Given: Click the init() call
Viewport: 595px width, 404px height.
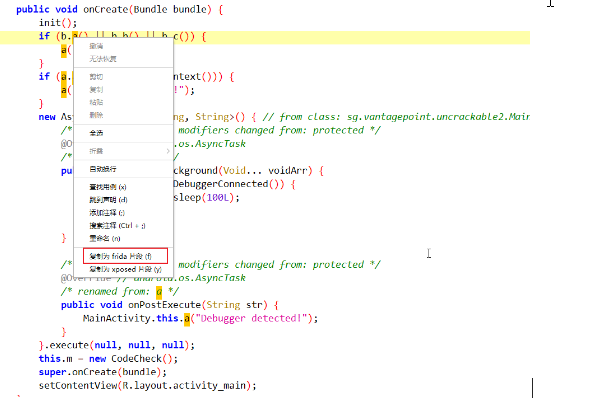Looking at the screenshot, I should click(x=58, y=23).
